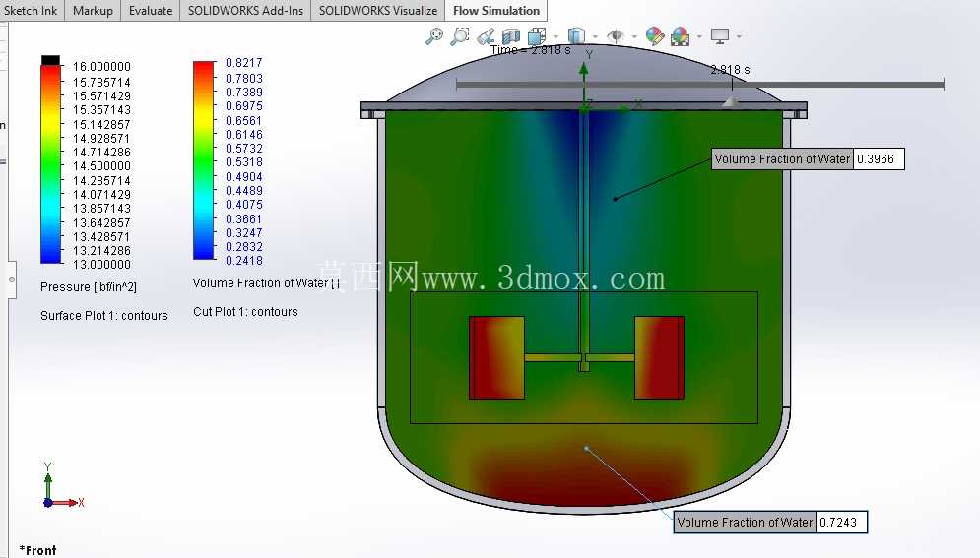Click the '*Front' view name label
The image size is (980, 558).
[37, 550]
